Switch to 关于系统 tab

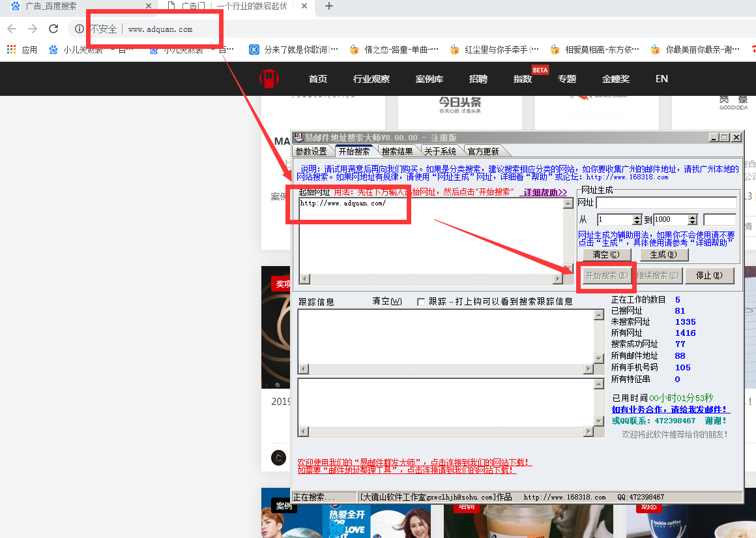(x=440, y=151)
